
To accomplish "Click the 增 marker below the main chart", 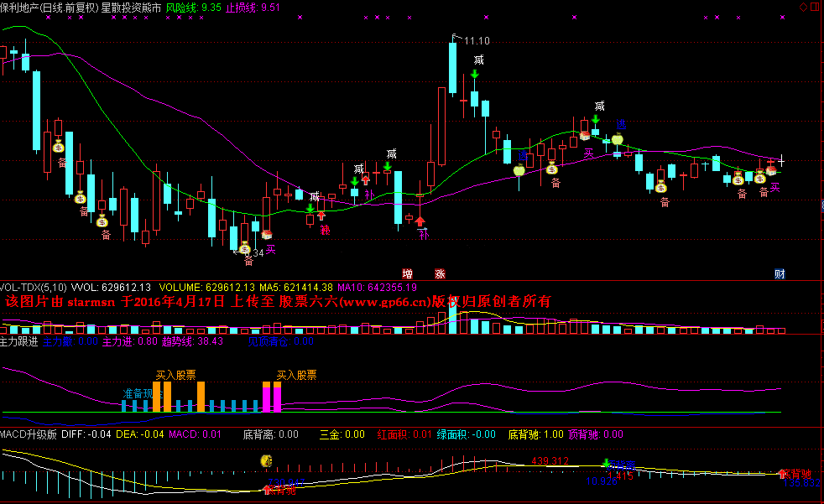I will [408, 274].
